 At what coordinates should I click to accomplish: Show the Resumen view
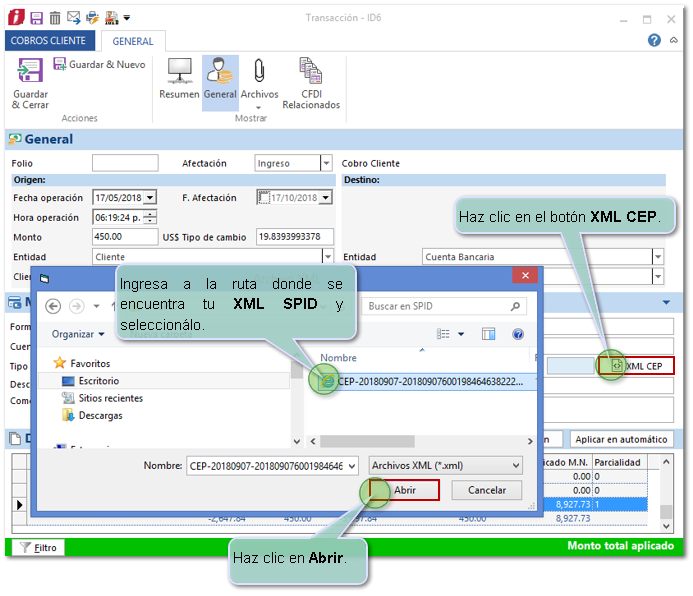click(x=179, y=79)
